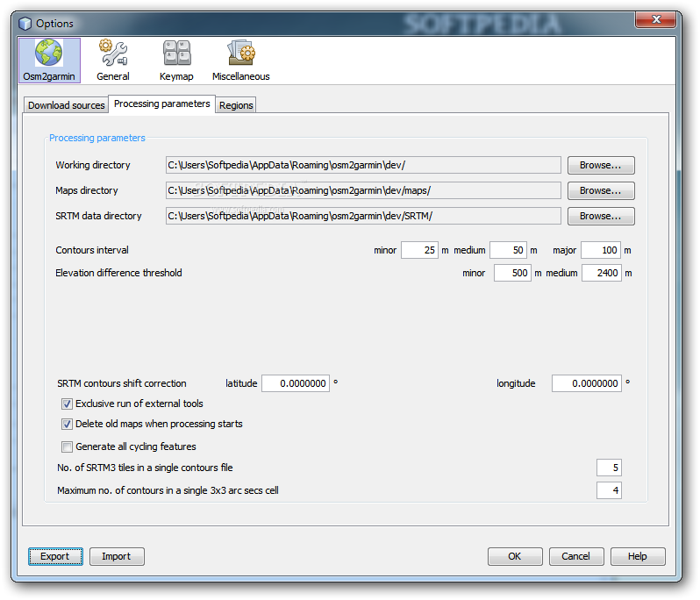Switch to the Regions tab
Screen dimensions: 700x600
tap(236, 105)
